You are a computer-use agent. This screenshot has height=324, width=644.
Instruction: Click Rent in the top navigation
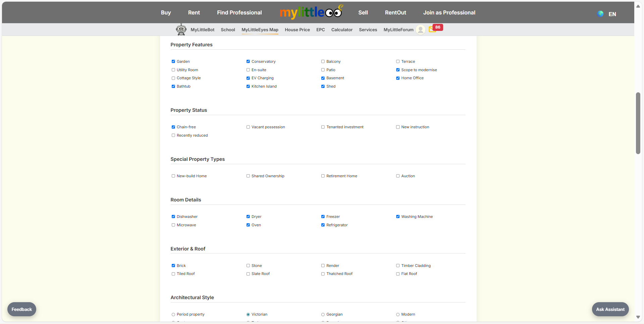(x=194, y=12)
